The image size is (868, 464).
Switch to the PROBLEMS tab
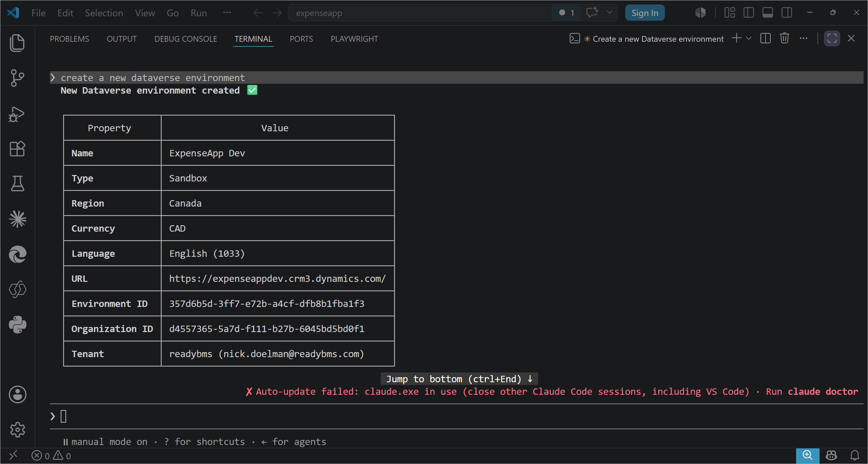69,39
